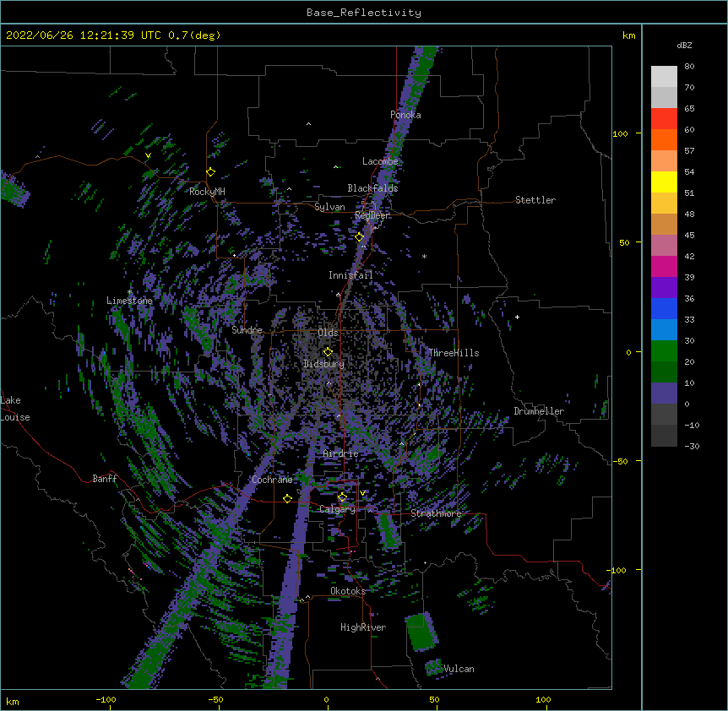Click the Banff label
The width and height of the screenshot is (728, 711).
click(x=105, y=479)
